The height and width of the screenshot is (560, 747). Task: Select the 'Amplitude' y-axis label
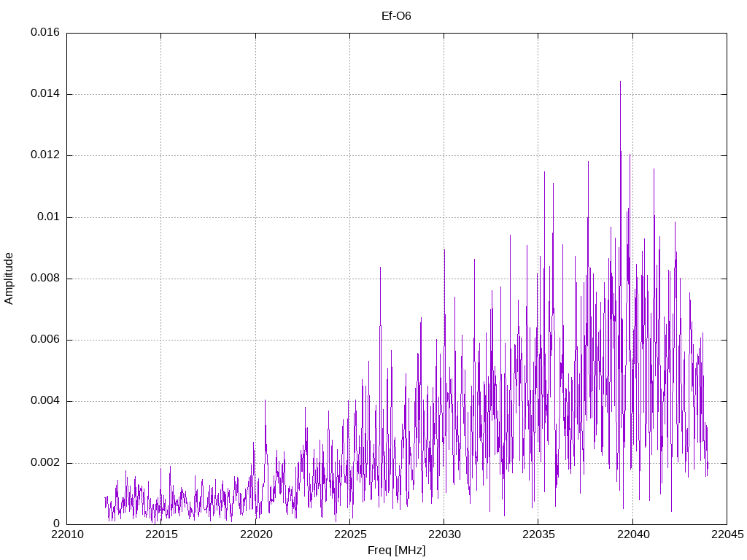tap(9, 279)
